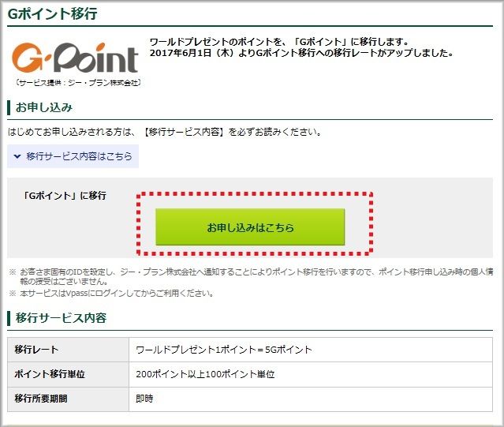Click the G-Point logo image
504x427 pixels.
[75, 58]
